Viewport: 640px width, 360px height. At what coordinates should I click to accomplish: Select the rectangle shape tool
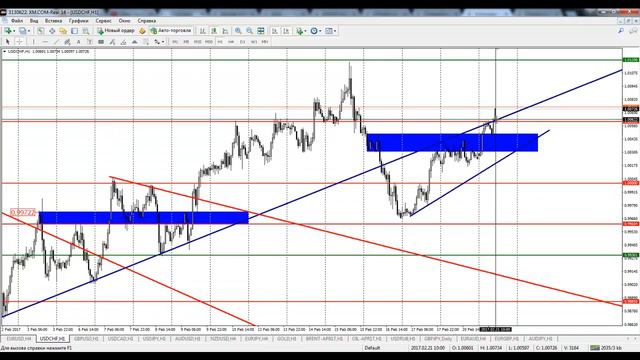(101, 42)
